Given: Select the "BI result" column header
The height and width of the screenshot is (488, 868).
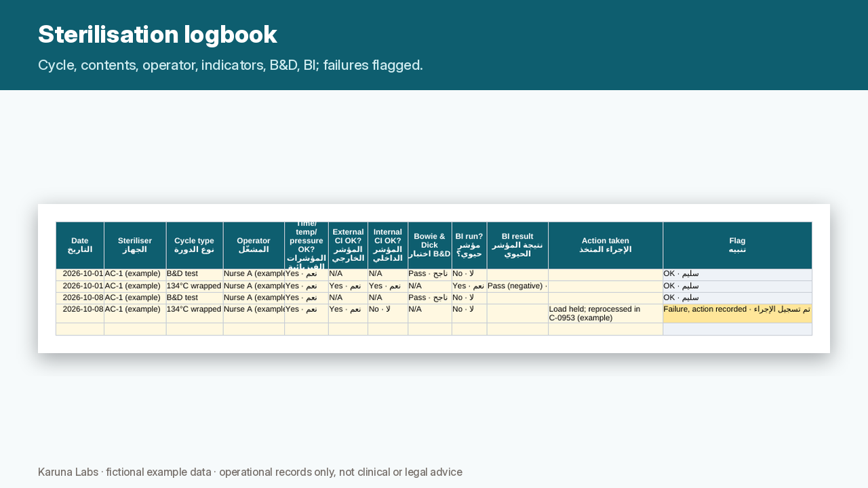Looking at the screenshot, I should 517,245.
